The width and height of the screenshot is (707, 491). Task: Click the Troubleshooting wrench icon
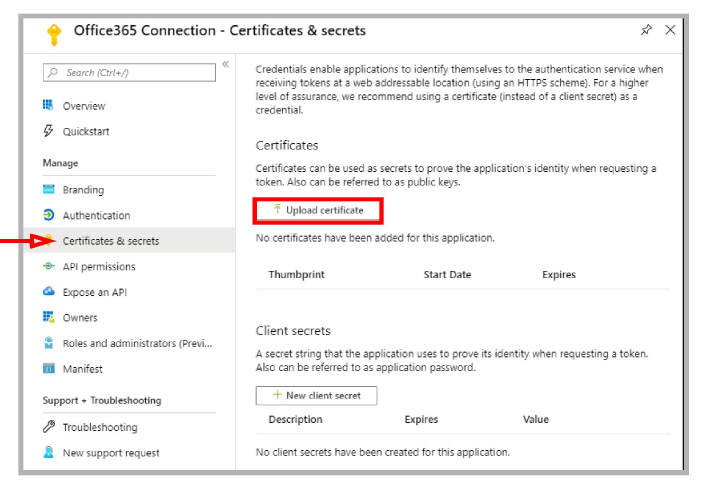(x=48, y=427)
